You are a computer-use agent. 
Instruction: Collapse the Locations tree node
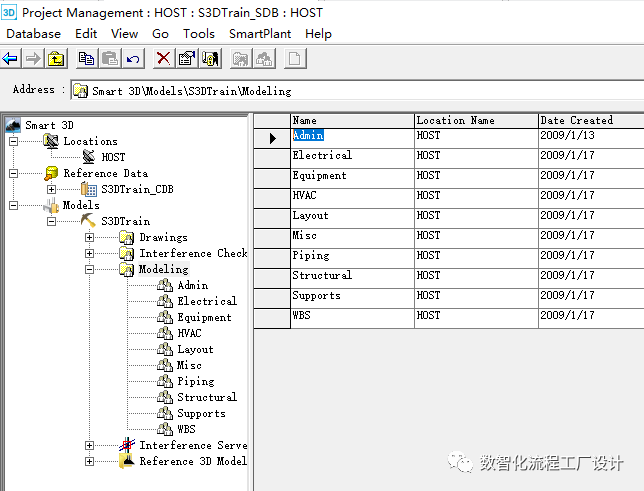pos(14,141)
